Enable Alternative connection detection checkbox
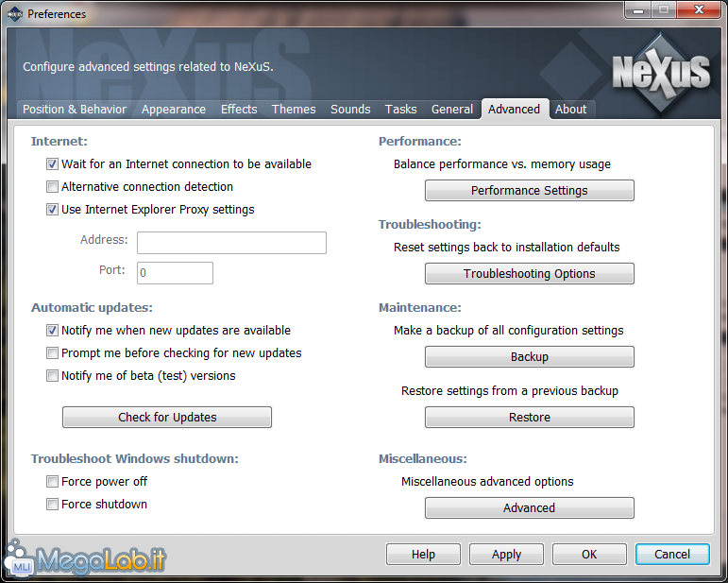This screenshot has width=728, height=583. click(x=53, y=187)
